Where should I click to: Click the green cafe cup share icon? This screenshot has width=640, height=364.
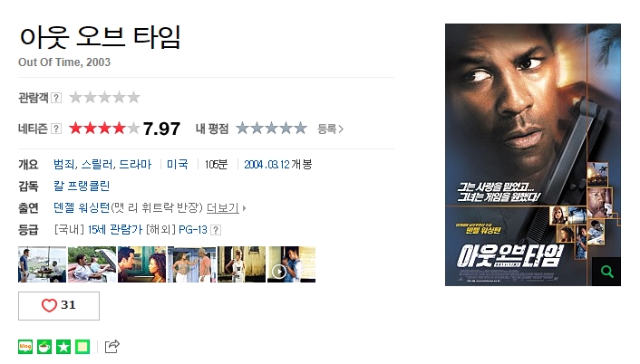(44, 347)
